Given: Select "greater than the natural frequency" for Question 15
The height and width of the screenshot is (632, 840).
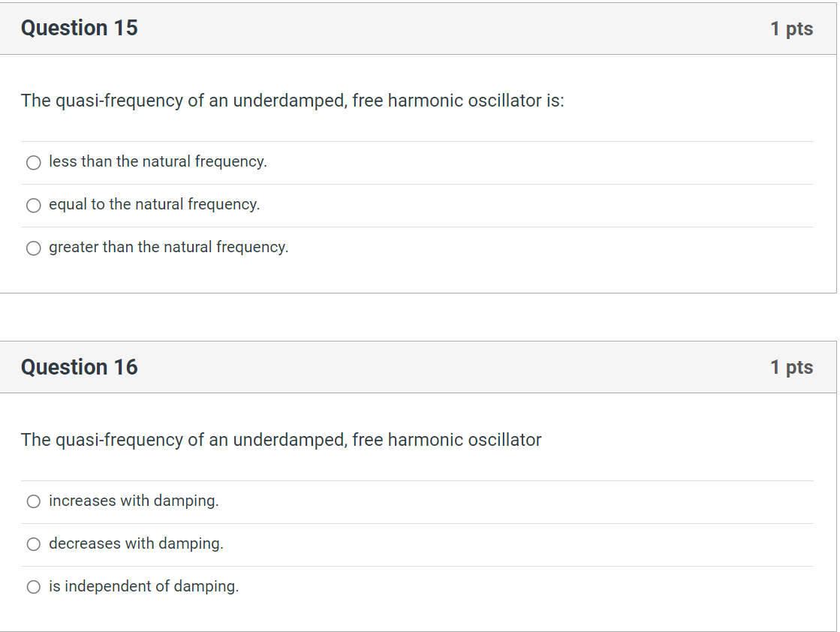Looking at the screenshot, I should click(x=33, y=248).
